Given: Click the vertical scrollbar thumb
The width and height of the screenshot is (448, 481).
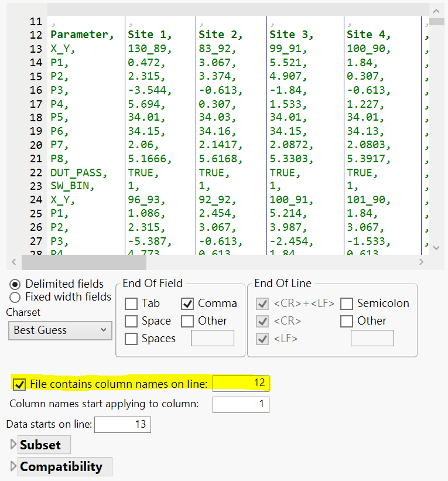Looking at the screenshot, I should 437,22.
